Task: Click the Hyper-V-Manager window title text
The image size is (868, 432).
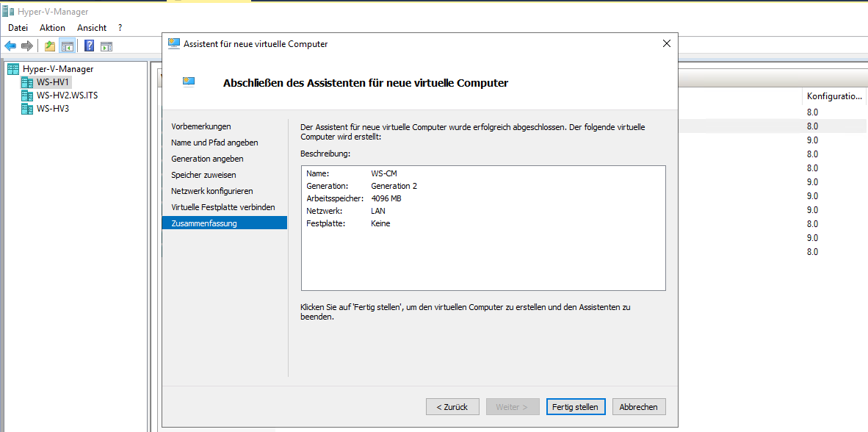Action: (x=53, y=12)
